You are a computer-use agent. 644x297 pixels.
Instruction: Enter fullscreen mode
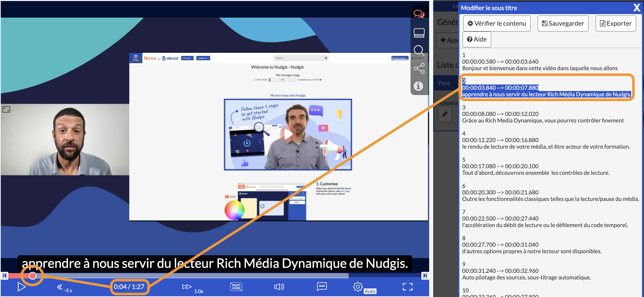coord(408,287)
